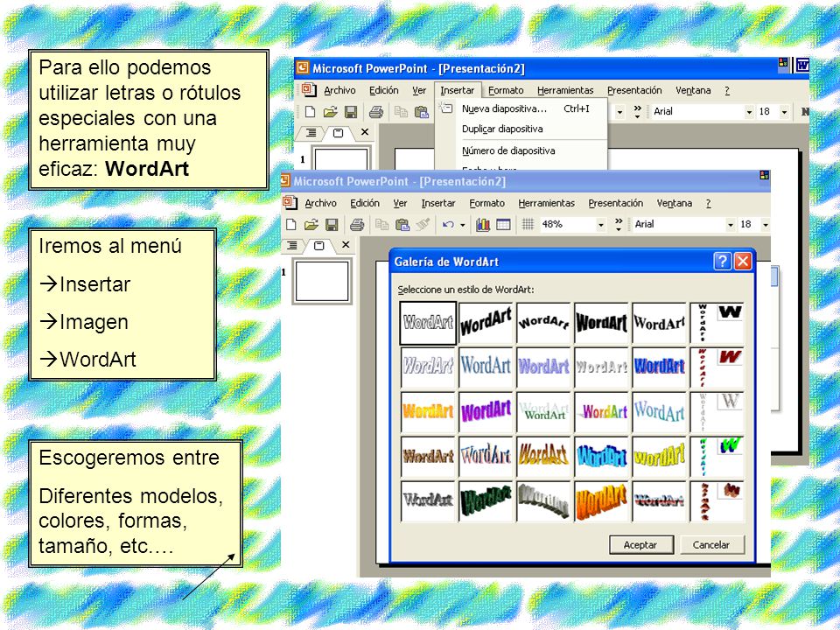Click Insert Table icon in front window
The image size is (840, 630).
click(503, 225)
